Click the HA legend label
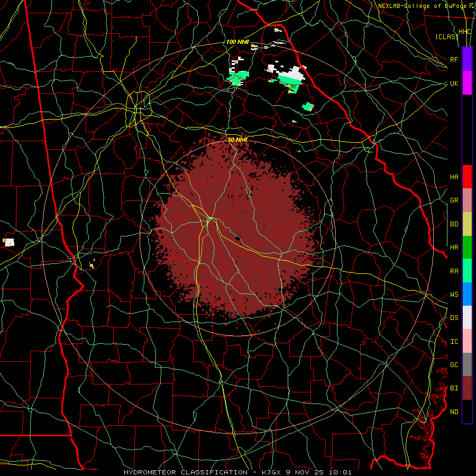 tap(454, 177)
